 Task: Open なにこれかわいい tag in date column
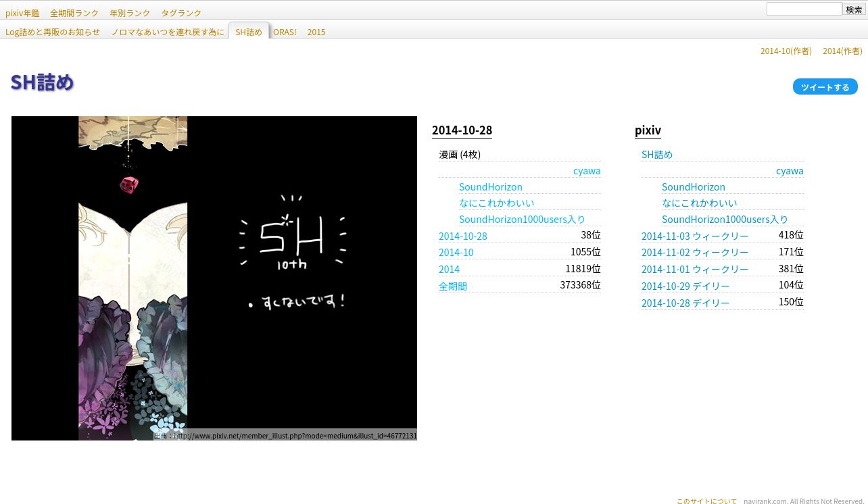(x=497, y=203)
